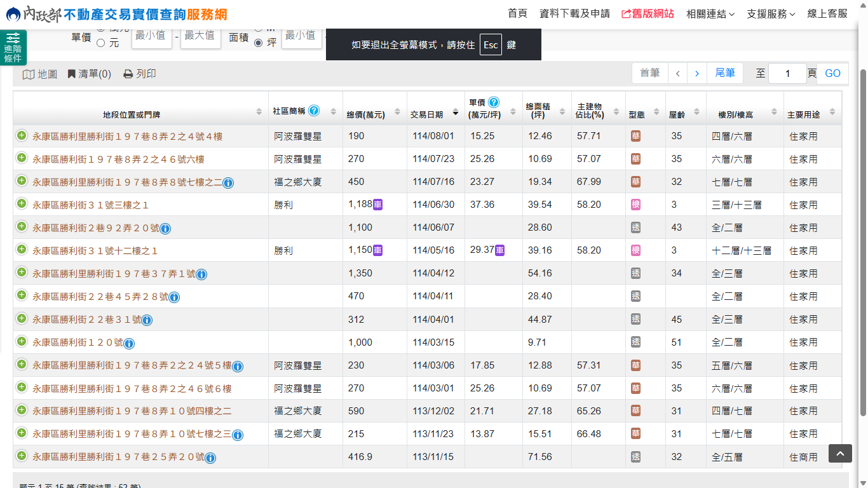The width and height of the screenshot is (868, 488).
Task: Click help icon beside 單價 header
Action: (493, 102)
